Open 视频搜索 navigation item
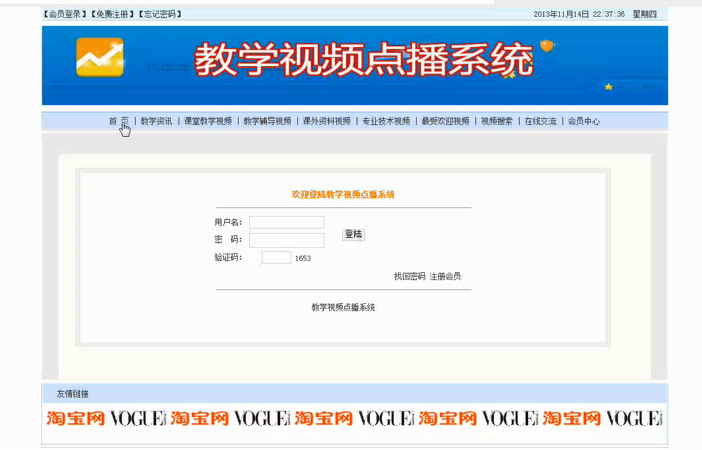The image size is (702, 450). click(497, 121)
